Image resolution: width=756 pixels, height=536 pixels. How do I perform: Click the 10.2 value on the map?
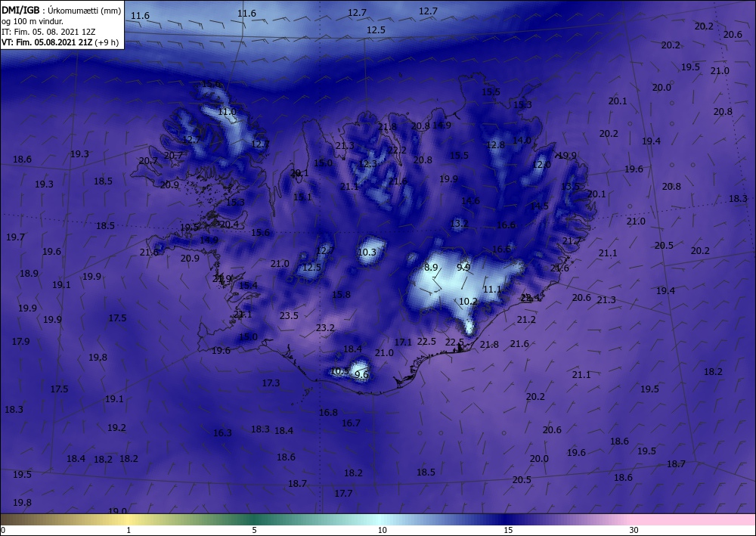(x=468, y=302)
